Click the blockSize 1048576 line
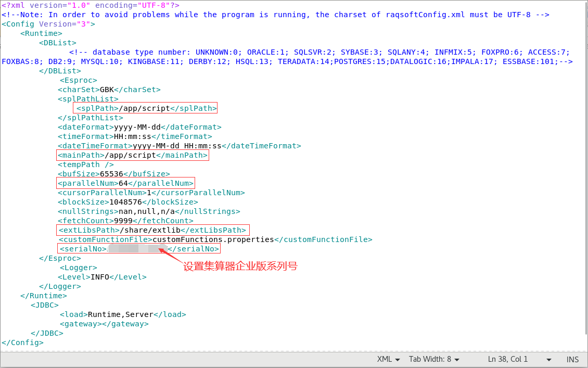The height and width of the screenshot is (368, 588). 128,202
